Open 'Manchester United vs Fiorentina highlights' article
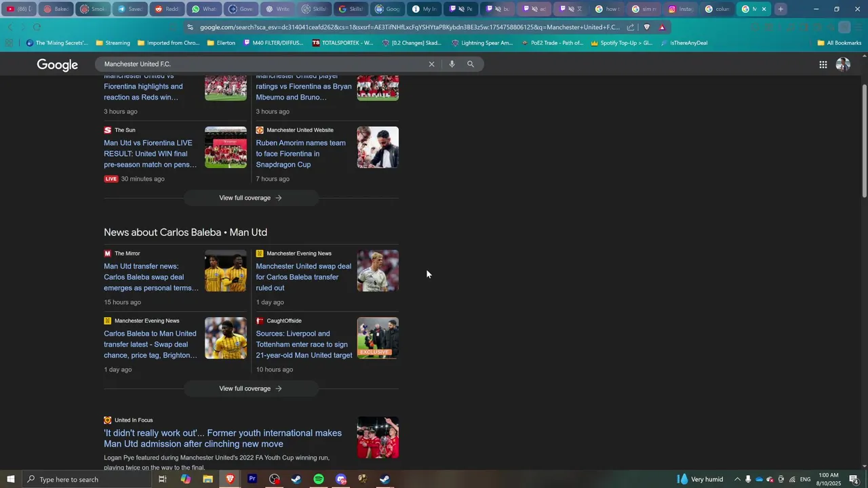Screen dimensions: 868x488 click(x=143, y=87)
